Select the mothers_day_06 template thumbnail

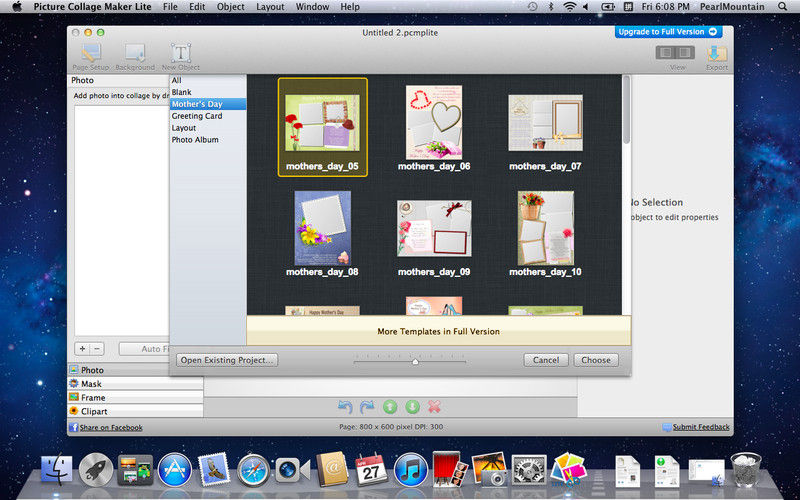(434, 122)
